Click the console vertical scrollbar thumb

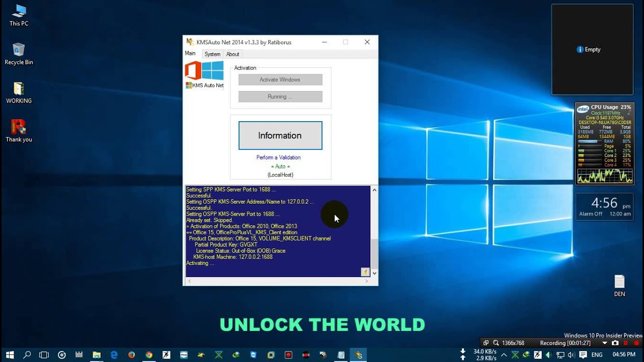pyautogui.click(x=374, y=254)
